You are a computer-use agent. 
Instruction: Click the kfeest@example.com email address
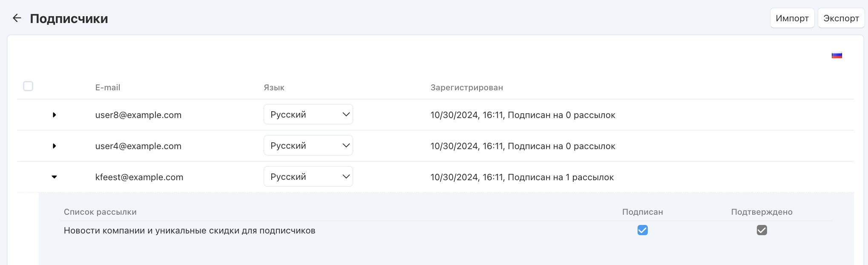click(139, 177)
